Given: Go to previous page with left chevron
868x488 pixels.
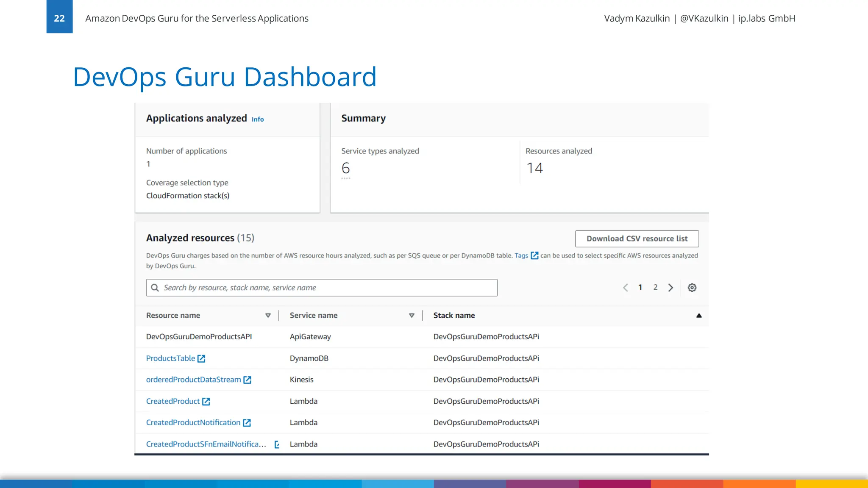Looking at the screenshot, I should point(625,288).
